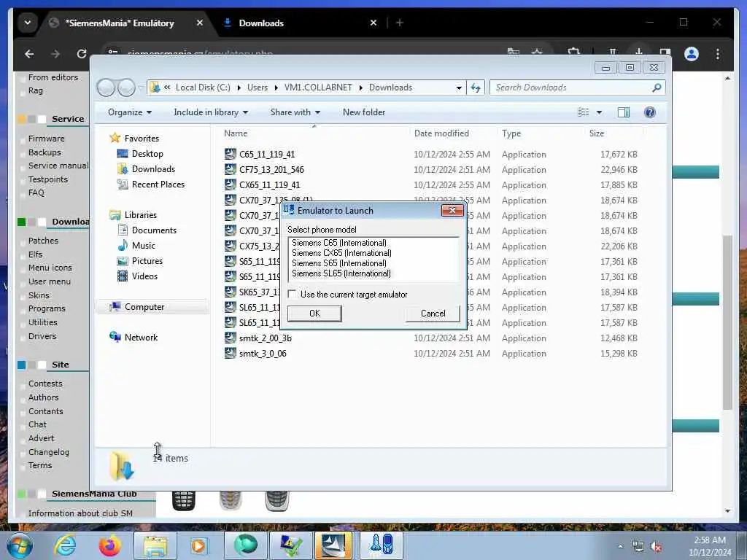The width and height of the screenshot is (747, 560).
Task: Open Windows Start menu
Action: pos(19,545)
